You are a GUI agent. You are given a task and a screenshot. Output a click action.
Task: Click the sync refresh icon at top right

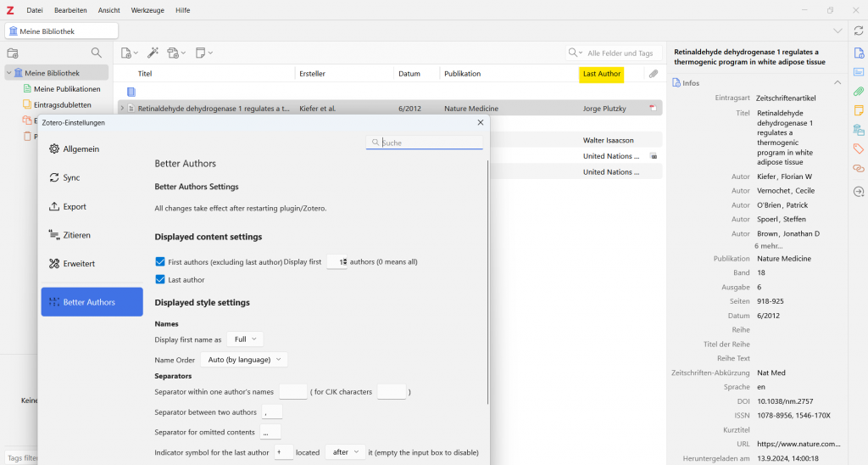click(858, 31)
